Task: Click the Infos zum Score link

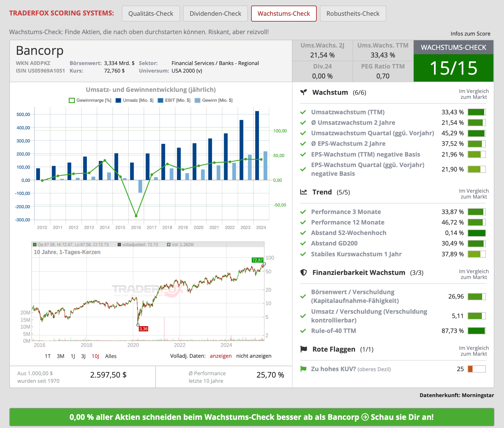Action: pyautogui.click(x=470, y=34)
